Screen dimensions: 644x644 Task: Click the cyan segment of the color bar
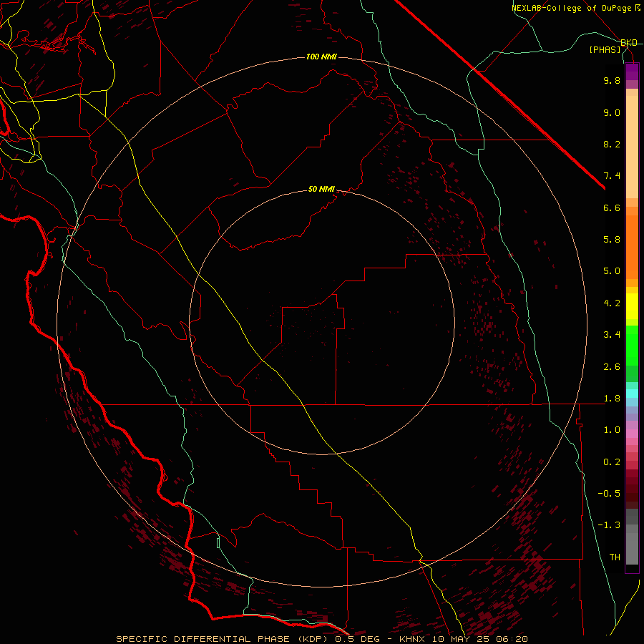point(632,394)
